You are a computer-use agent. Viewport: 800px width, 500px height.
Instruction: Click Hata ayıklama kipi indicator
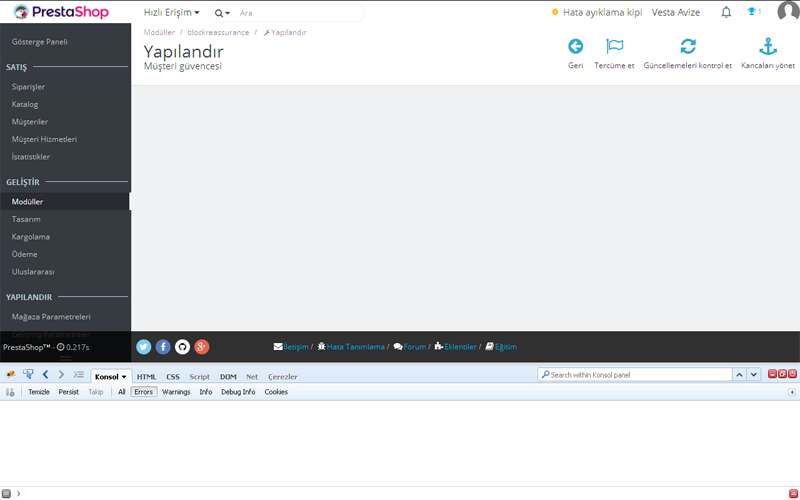pos(597,12)
